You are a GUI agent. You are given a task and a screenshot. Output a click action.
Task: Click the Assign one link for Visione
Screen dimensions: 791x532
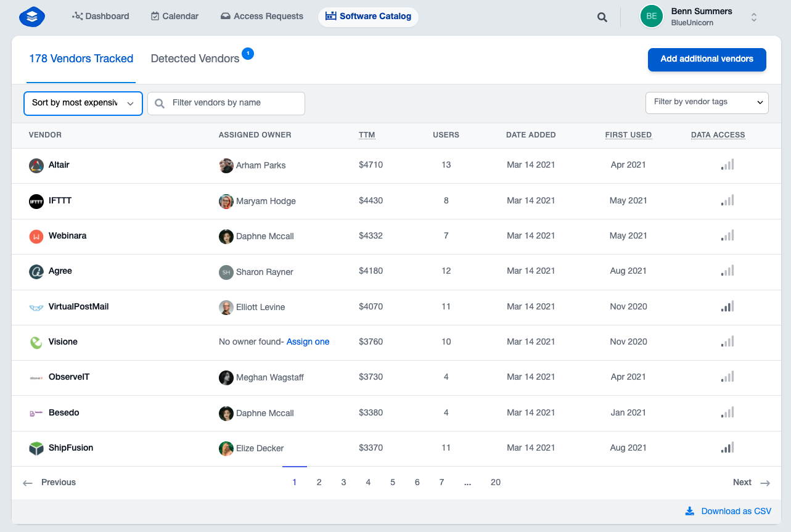click(x=308, y=342)
